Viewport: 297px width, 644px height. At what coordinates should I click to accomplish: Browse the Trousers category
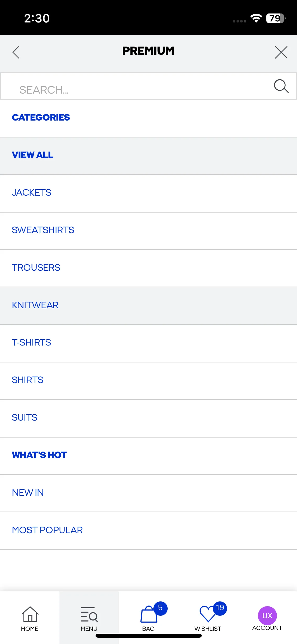coord(148,268)
